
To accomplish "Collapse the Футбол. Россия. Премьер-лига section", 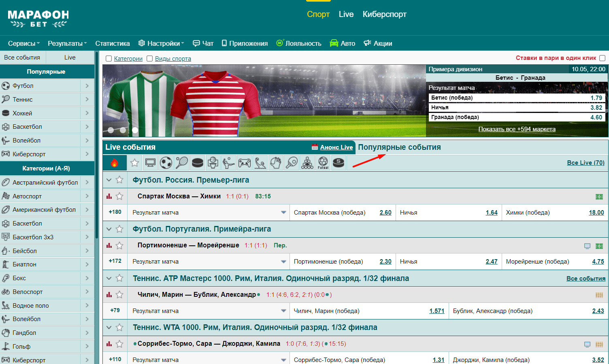I will pos(109,180).
